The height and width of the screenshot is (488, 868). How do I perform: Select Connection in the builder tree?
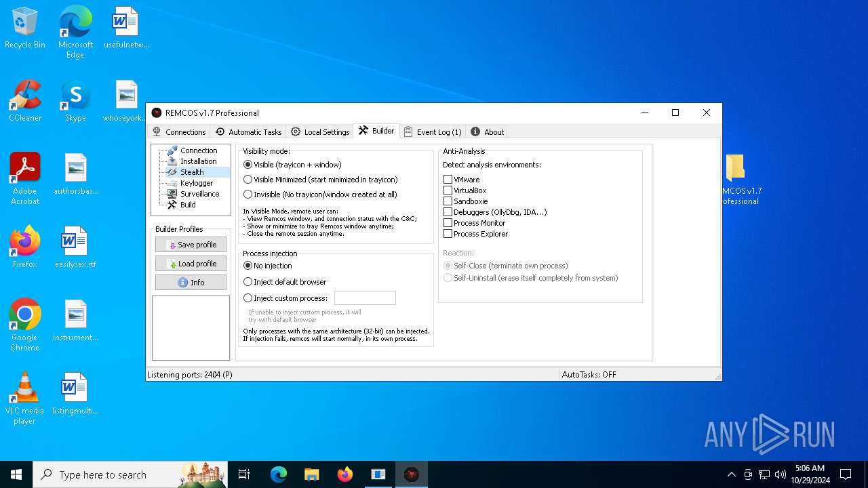(198, 150)
